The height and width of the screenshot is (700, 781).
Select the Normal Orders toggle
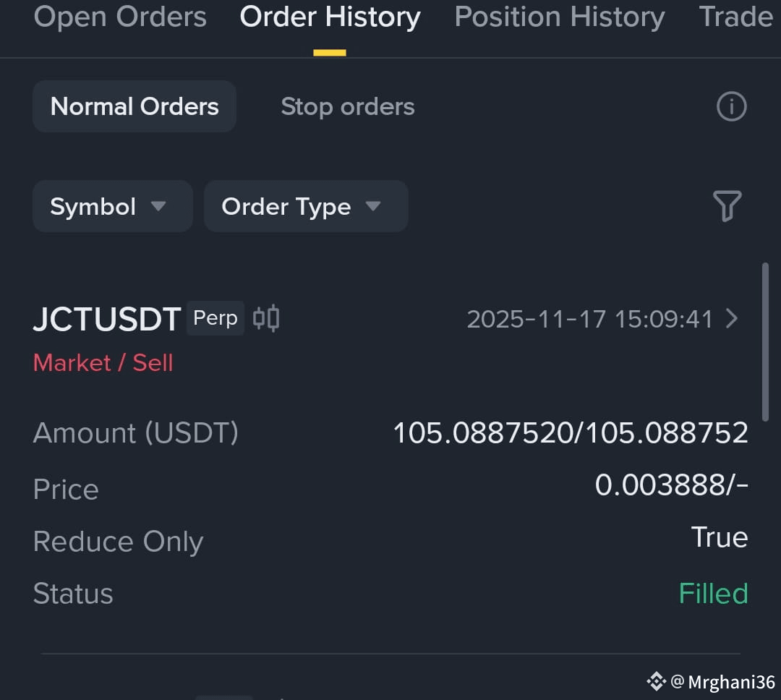[135, 106]
